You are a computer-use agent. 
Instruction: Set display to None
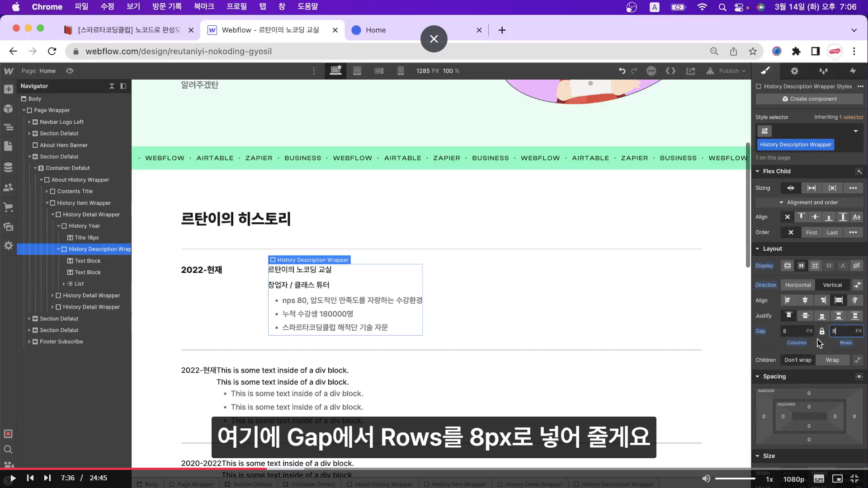tap(857, 266)
